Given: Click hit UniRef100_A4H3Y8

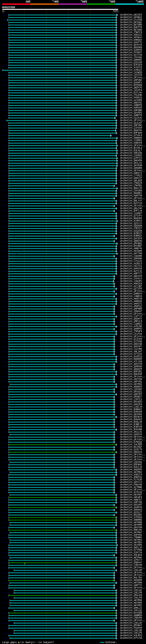Looking at the screenshot, I should click(x=131, y=268).
